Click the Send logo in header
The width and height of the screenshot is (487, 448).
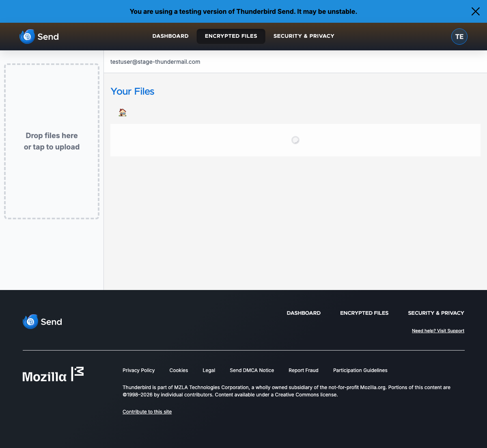[x=39, y=37]
